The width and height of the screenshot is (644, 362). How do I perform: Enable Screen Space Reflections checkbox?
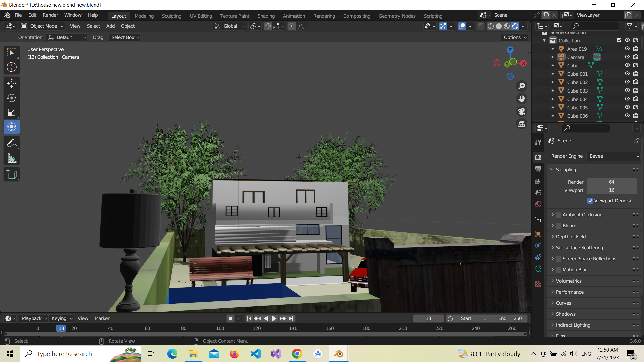pyautogui.click(x=558, y=259)
